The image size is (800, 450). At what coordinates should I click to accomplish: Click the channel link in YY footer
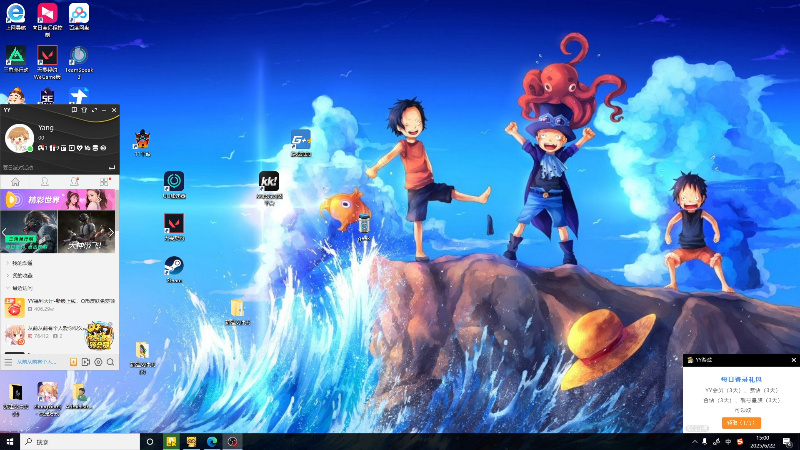pos(36,362)
